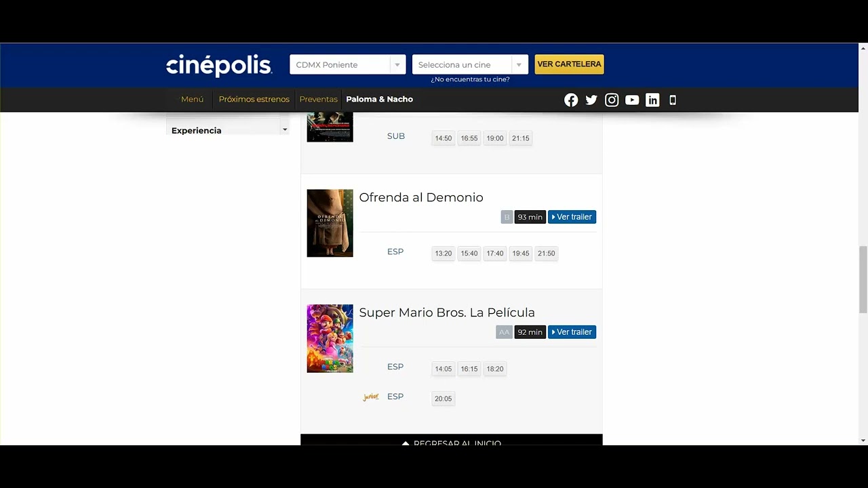The image size is (868, 488).
Task: Click the VER CARTELERA button
Action: pos(569,64)
